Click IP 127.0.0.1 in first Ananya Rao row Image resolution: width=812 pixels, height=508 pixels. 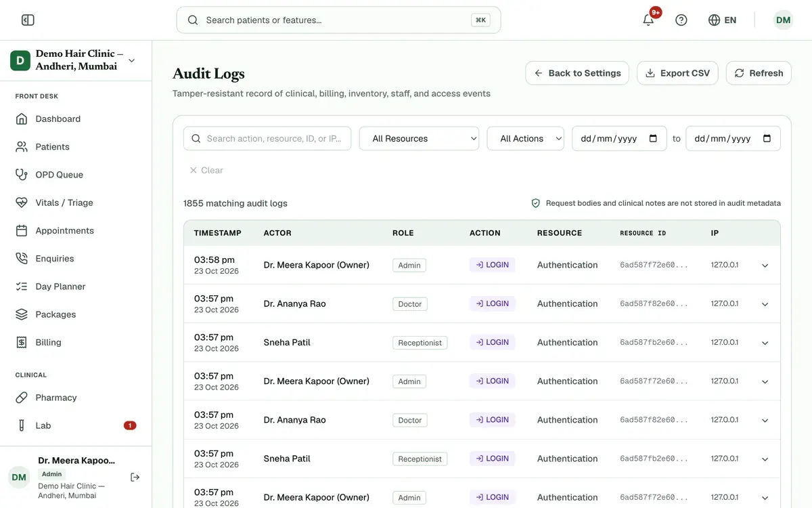click(725, 304)
